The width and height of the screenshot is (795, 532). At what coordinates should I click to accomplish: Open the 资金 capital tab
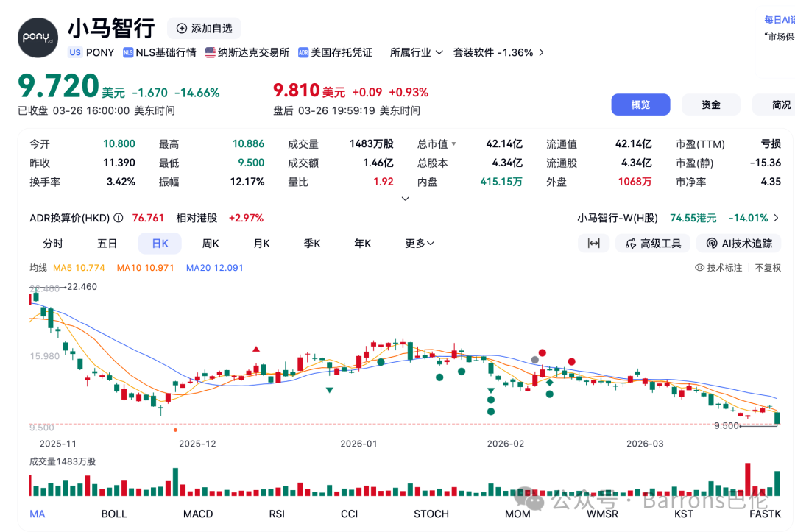click(x=711, y=104)
